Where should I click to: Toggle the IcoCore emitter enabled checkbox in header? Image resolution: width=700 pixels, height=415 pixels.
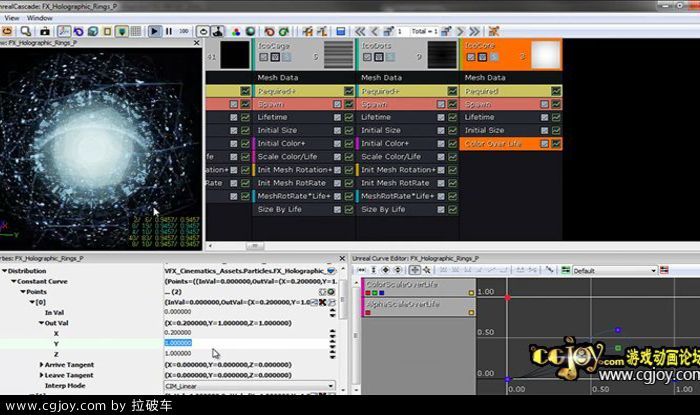point(471,57)
